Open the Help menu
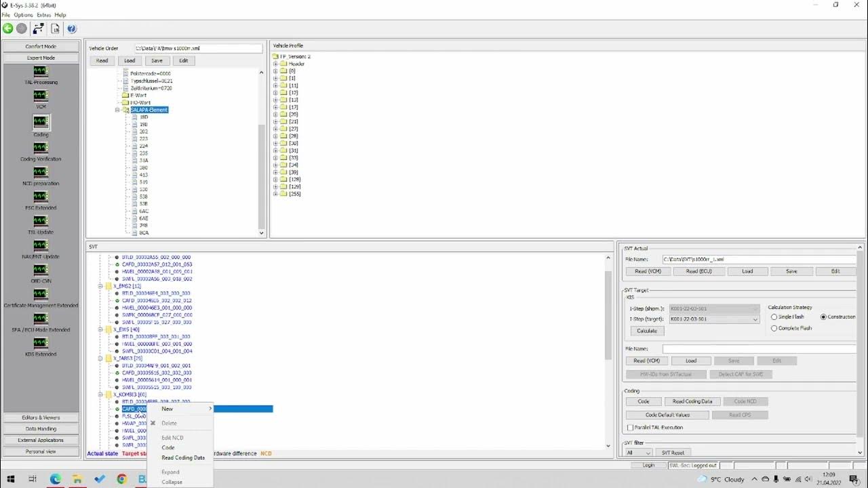This screenshot has width=868, height=488. [x=60, y=15]
